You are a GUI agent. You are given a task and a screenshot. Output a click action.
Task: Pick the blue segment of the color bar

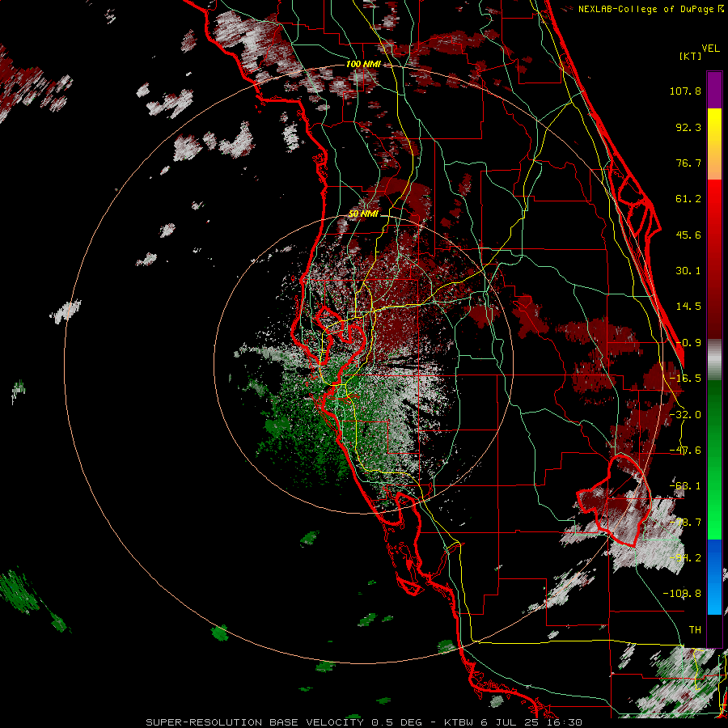coord(714,577)
